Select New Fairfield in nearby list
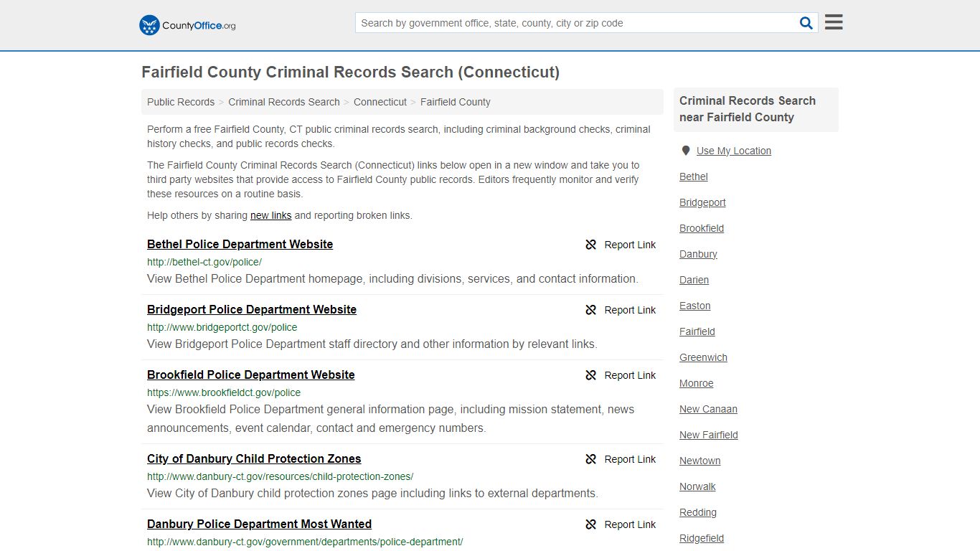The width and height of the screenshot is (980, 551). [709, 435]
